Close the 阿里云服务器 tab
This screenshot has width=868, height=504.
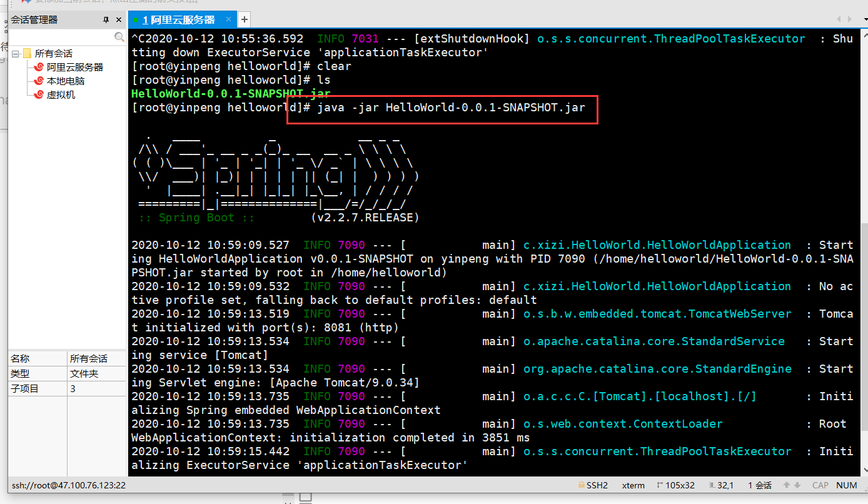[230, 20]
